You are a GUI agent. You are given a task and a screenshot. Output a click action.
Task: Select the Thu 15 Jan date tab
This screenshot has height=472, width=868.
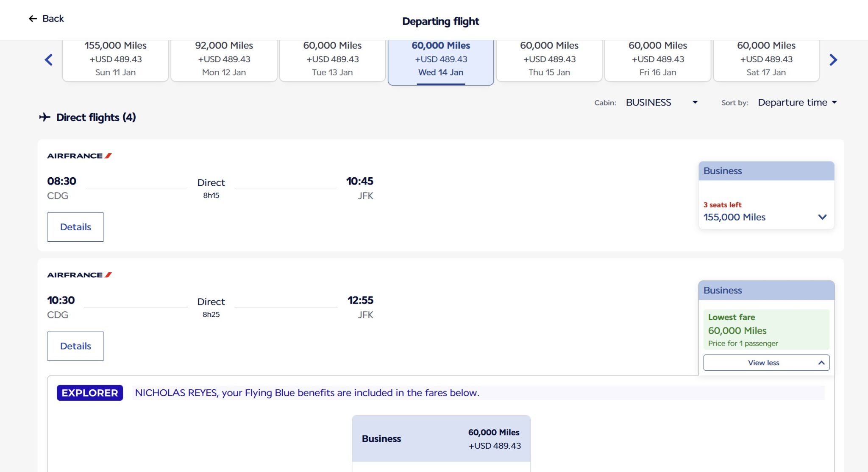pyautogui.click(x=549, y=59)
